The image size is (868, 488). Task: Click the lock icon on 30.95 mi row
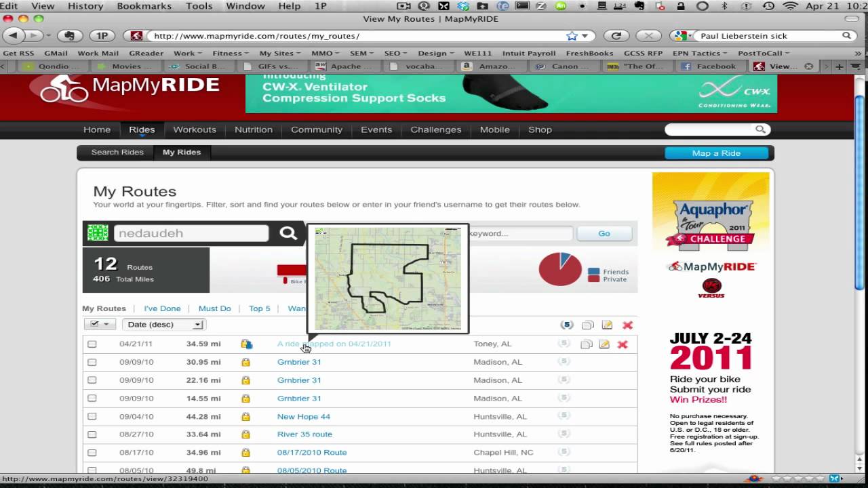click(x=245, y=362)
